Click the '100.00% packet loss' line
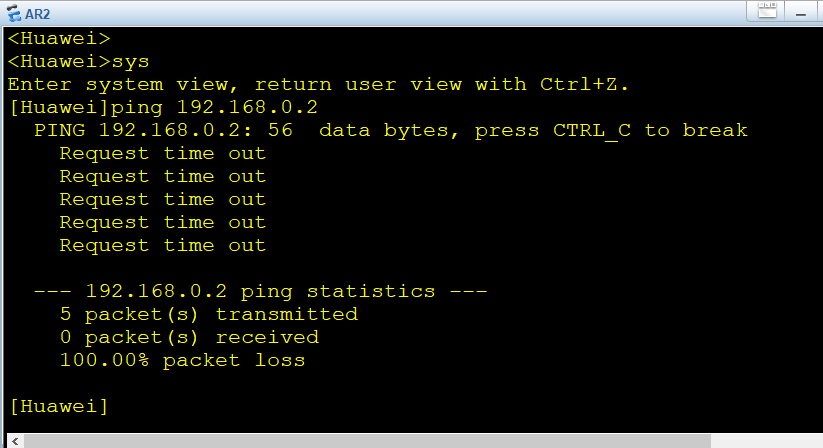 point(182,360)
